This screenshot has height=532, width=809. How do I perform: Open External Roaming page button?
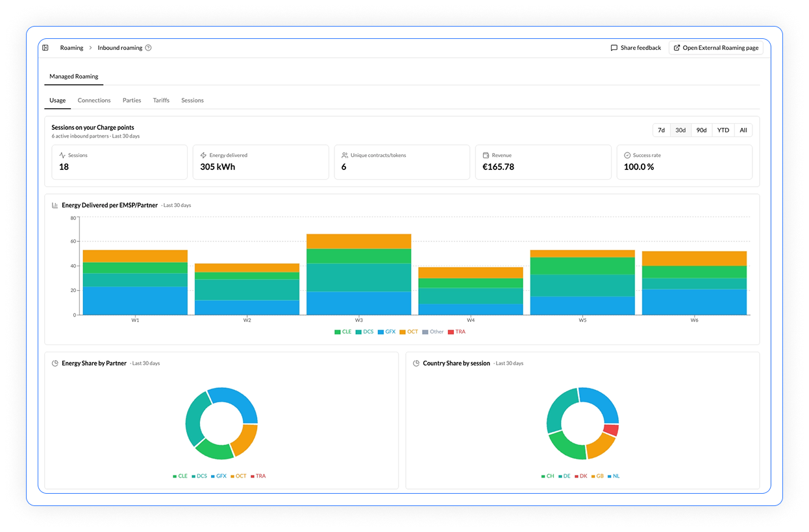(716, 48)
